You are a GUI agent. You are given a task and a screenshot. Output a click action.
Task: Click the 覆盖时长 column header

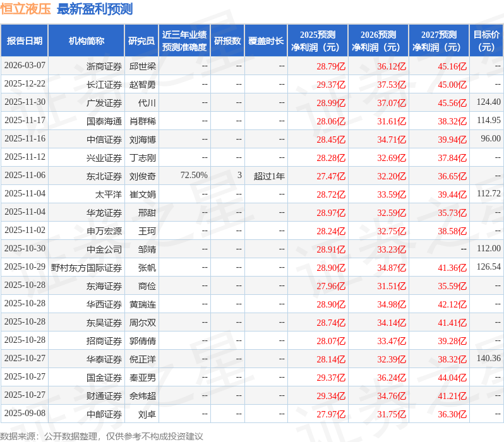click(266, 41)
